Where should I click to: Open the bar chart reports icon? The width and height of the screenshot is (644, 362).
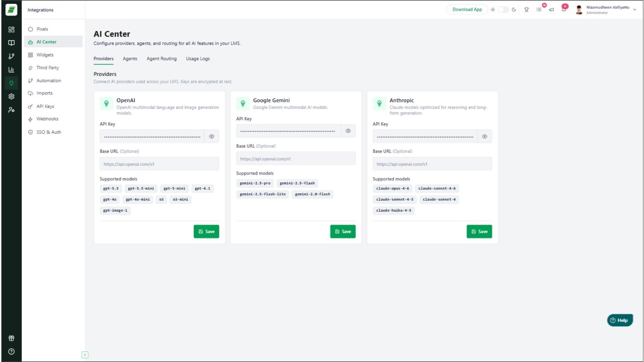pos(11,70)
